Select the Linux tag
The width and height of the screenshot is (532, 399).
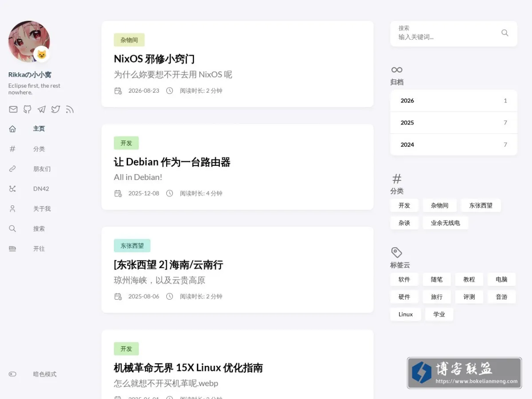(406, 314)
